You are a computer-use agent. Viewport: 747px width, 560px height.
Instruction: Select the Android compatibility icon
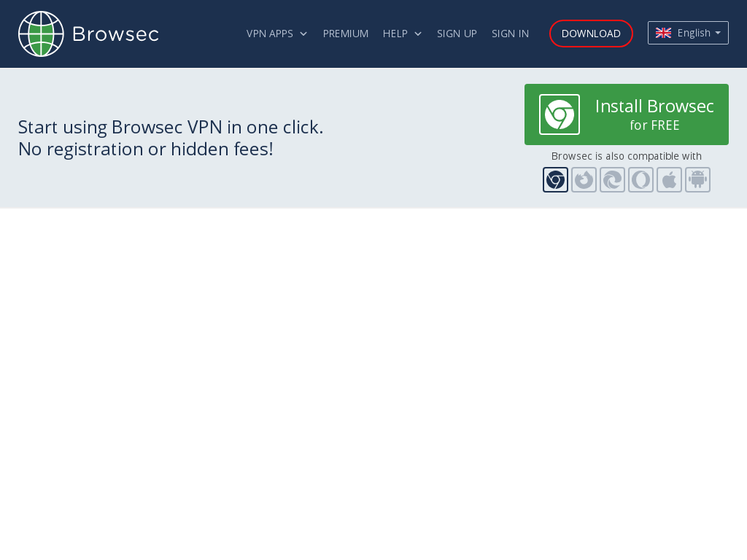click(x=698, y=179)
